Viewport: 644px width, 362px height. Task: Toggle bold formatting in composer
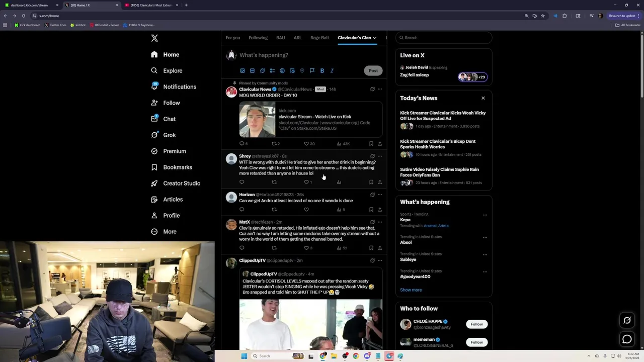pyautogui.click(x=322, y=70)
